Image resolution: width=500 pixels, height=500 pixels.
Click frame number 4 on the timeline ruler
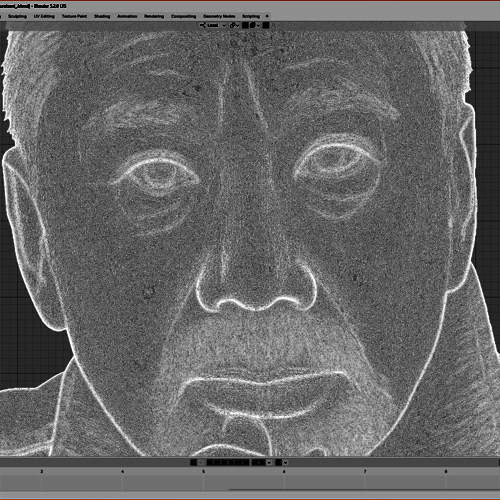pos(122,471)
